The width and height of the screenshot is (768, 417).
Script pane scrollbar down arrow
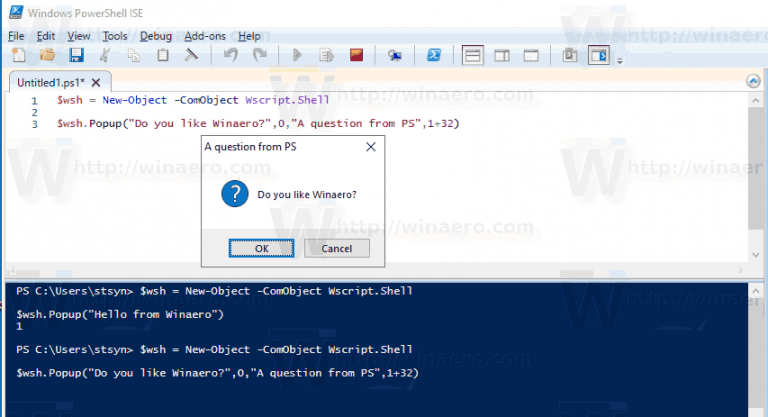coord(756,255)
